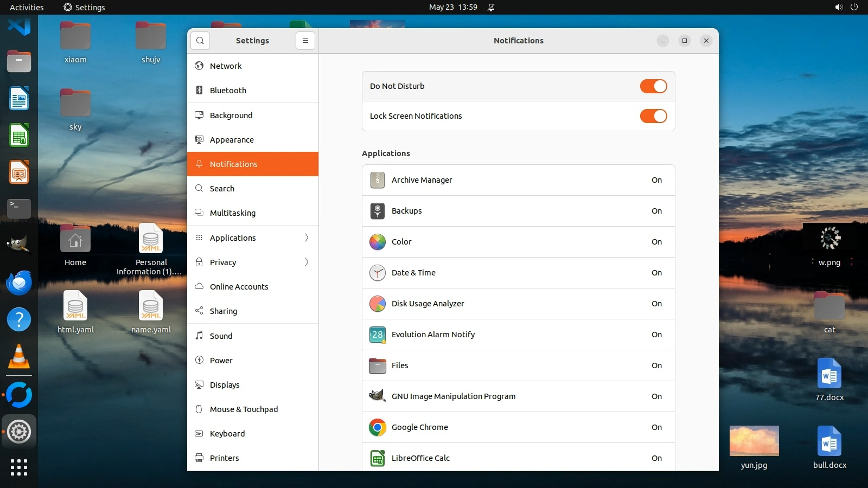The image size is (868, 488).
Task: Open Thunderbird from the dock
Action: 19,282
